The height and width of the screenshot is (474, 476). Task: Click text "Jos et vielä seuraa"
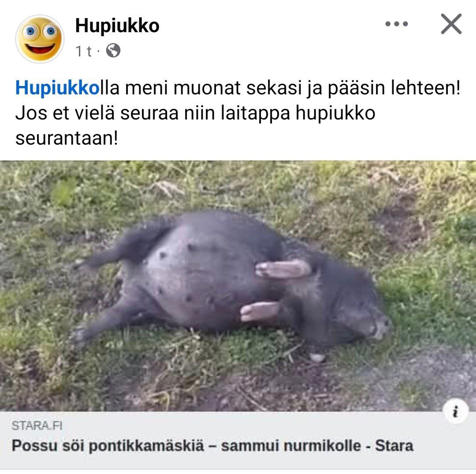(x=97, y=113)
